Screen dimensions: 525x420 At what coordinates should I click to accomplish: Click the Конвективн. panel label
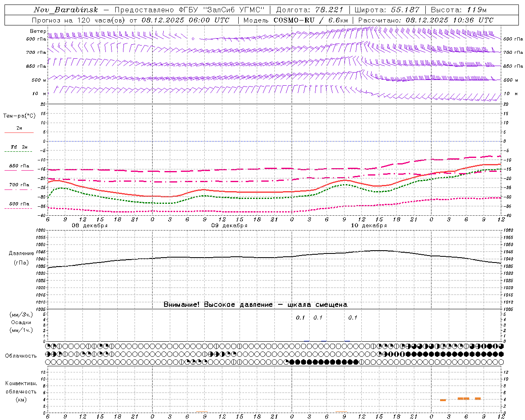[21, 383]
